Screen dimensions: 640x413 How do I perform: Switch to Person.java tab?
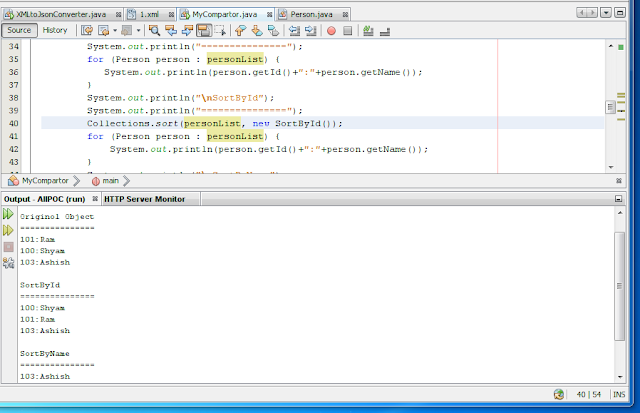coord(311,14)
